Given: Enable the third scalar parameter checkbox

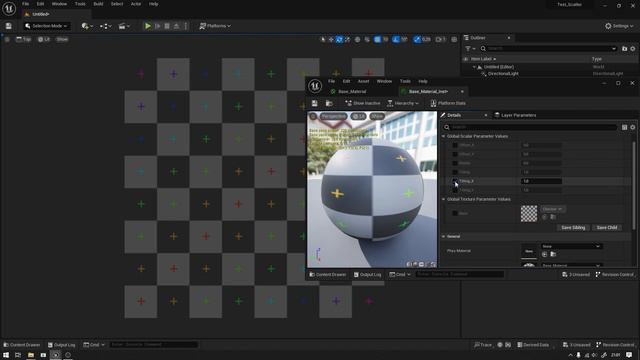Looking at the screenshot, I should point(455,163).
